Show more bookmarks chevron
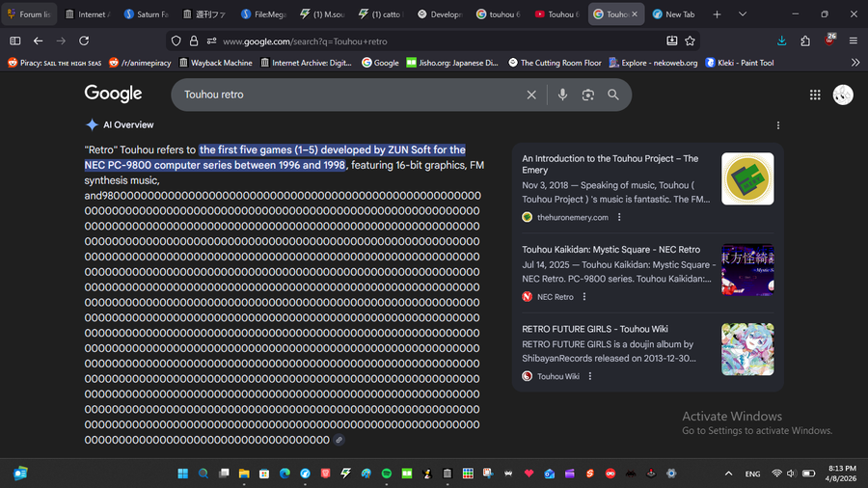Screen dimensions: 868x488 pyautogui.click(x=855, y=63)
